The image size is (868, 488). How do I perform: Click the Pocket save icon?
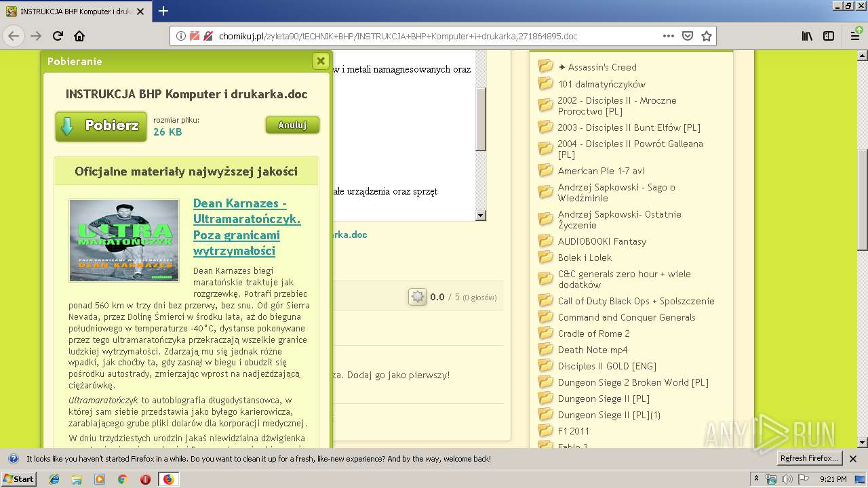688,36
